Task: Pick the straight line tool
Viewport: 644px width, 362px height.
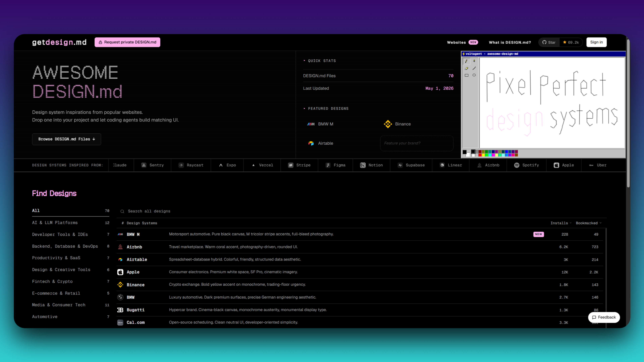Action: tap(474, 68)
